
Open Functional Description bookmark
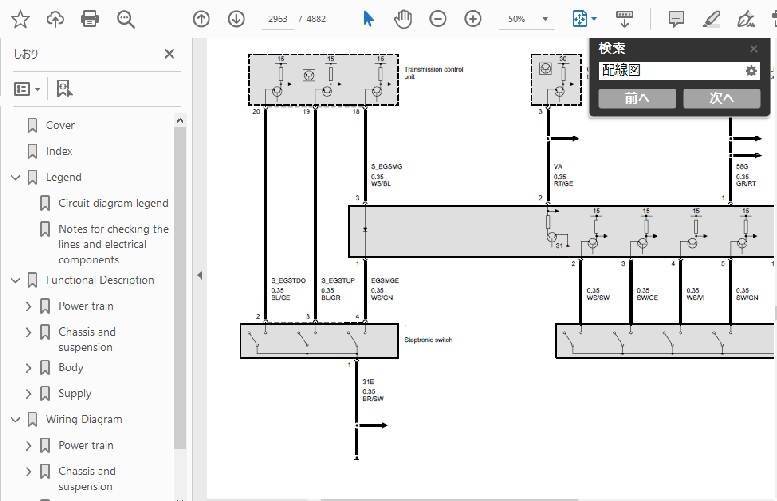[100, 280]
